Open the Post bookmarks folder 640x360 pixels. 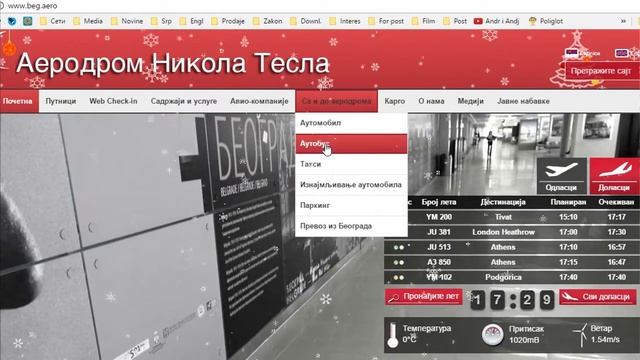click(455, 21)
